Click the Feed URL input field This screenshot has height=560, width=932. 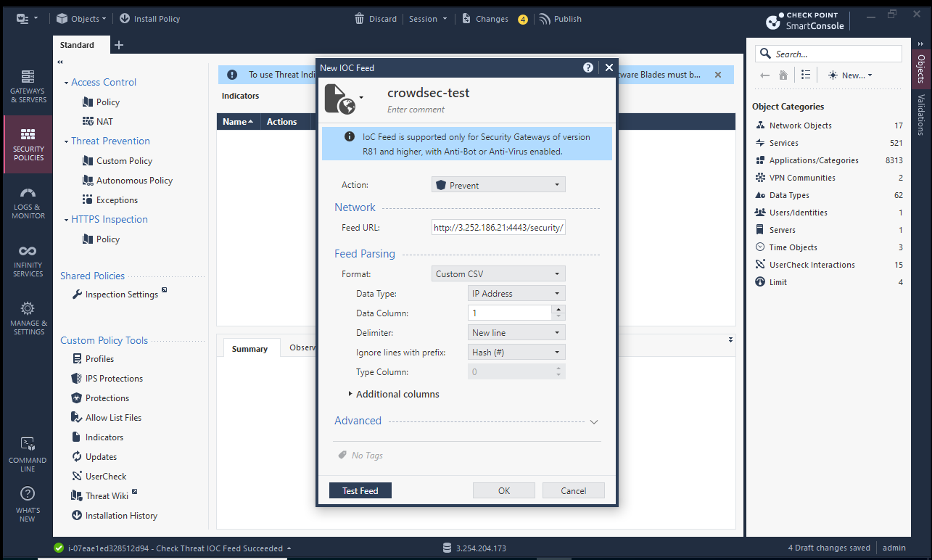point(498,228)
